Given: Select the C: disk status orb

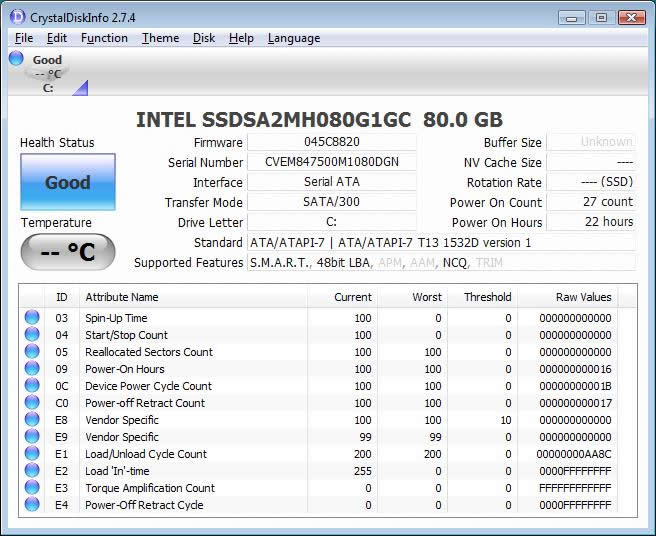Looking at the screenshot, I should 16,58.
